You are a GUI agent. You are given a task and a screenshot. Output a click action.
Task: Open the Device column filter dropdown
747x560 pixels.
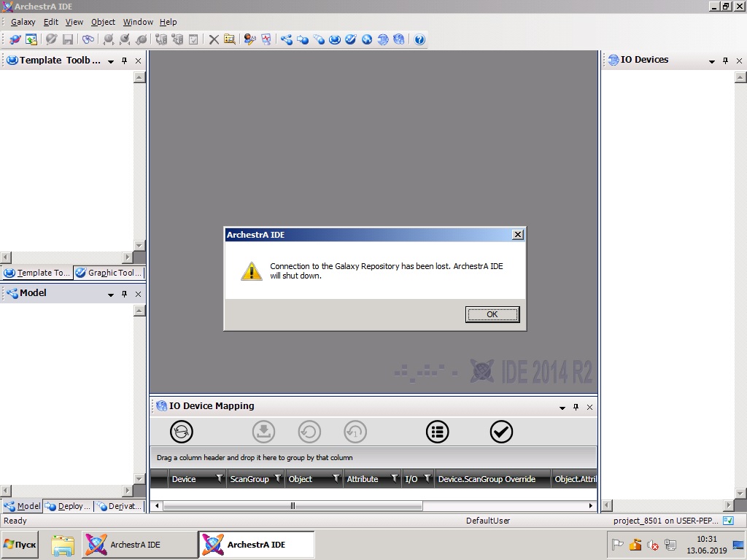tap(219, 479)
